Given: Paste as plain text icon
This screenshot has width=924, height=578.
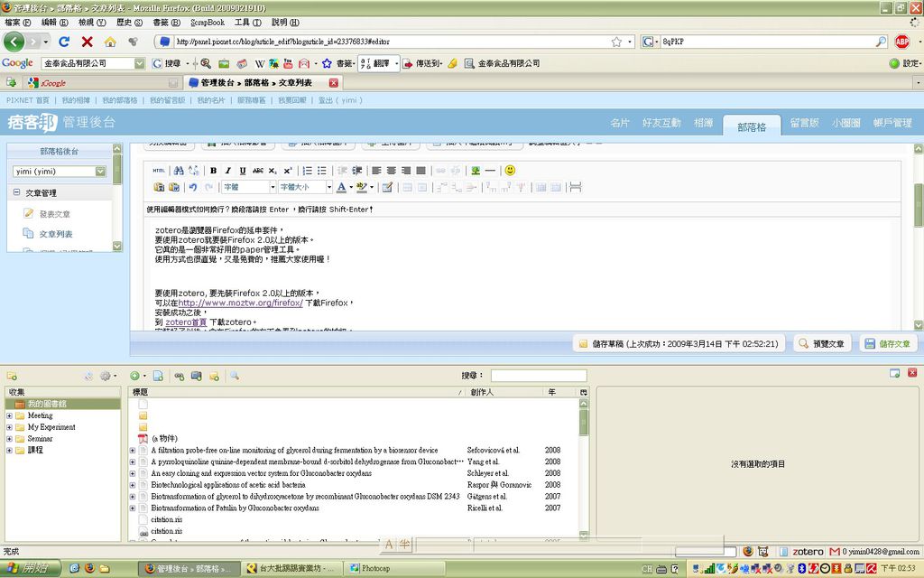Looking at the screenshot, I should click(x=159, y=187).
